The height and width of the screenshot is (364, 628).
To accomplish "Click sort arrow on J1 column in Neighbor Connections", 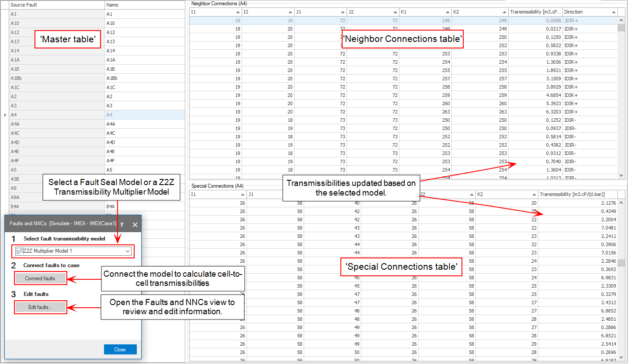I will click(342, 12).
